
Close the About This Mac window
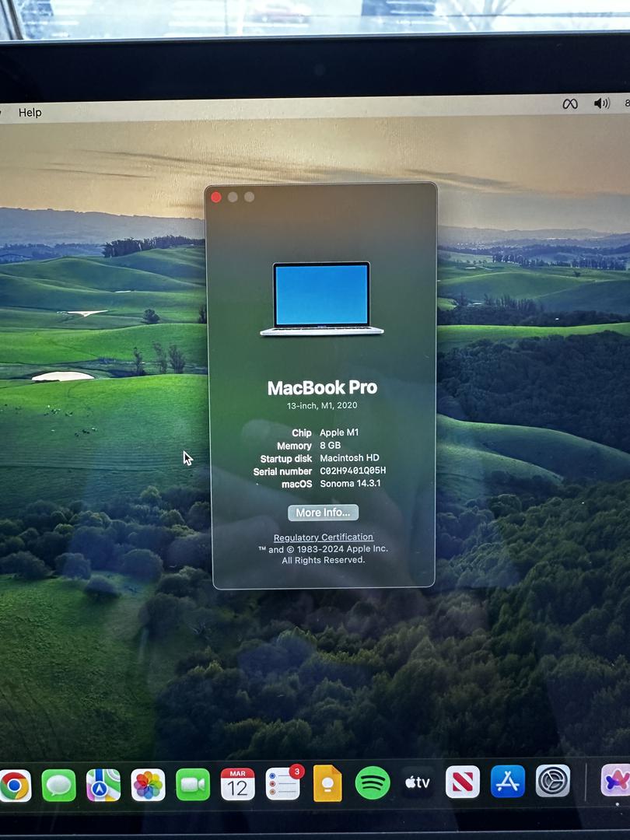coord(216,197)
